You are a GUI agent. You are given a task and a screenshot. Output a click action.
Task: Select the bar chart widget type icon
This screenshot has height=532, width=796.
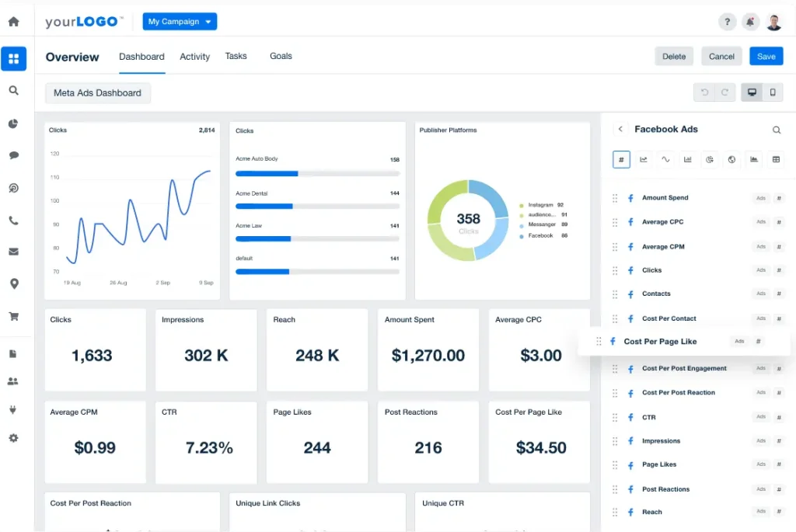tap(687, 159)
